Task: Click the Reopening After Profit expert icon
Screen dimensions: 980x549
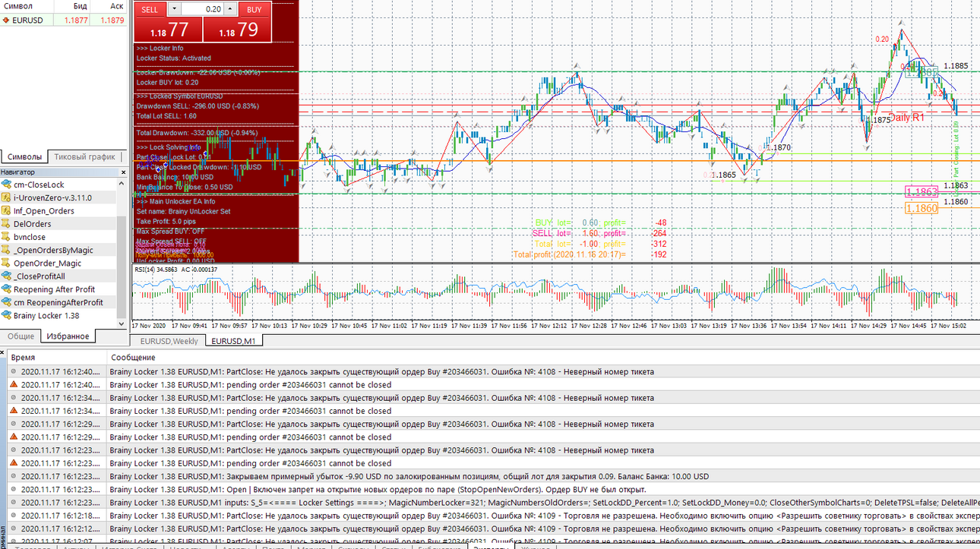Action: [x=7, y=289]
